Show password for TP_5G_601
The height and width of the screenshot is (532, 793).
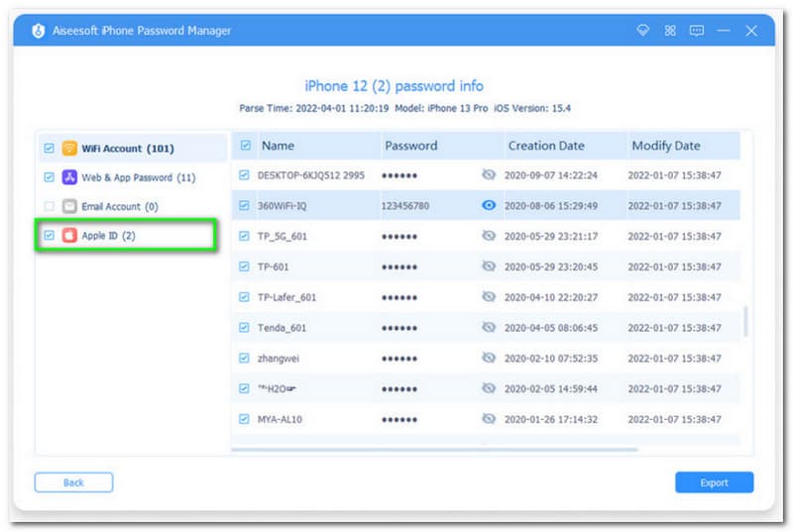point(488,236)
